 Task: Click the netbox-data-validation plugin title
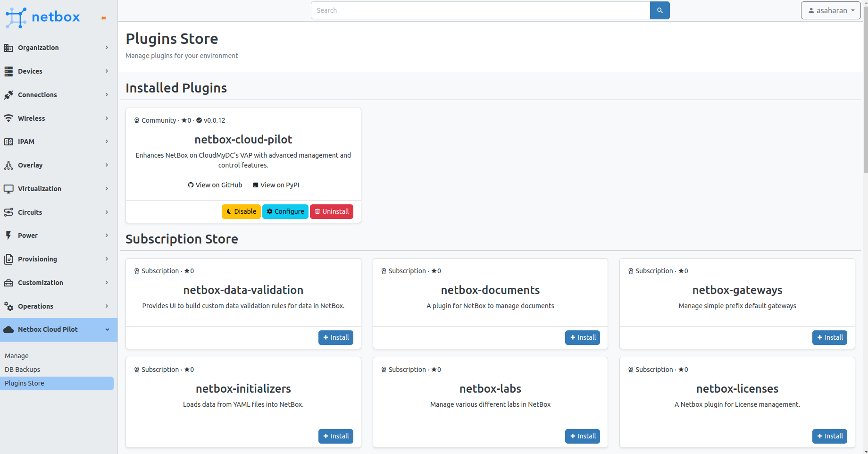(243, 290)
